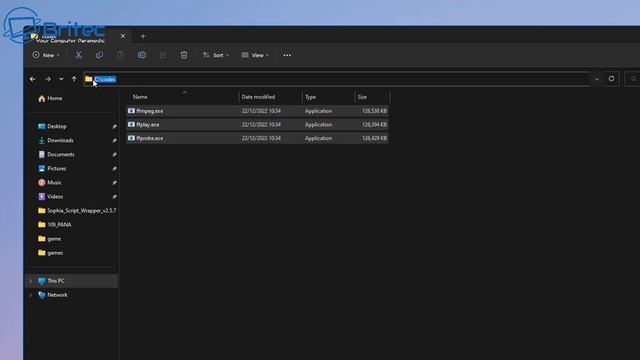Click the Application type cell of ffplay.exe
The width and height of the screenshot is (640, 360).
click(x=318, y=124)
